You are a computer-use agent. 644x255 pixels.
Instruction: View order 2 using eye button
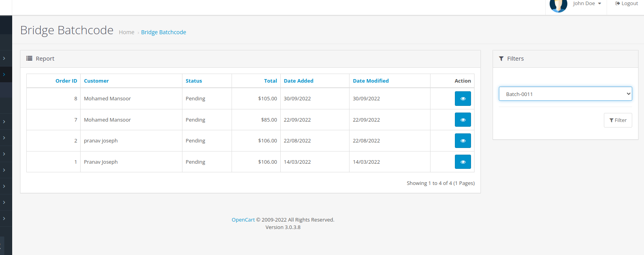coord(462,141)
